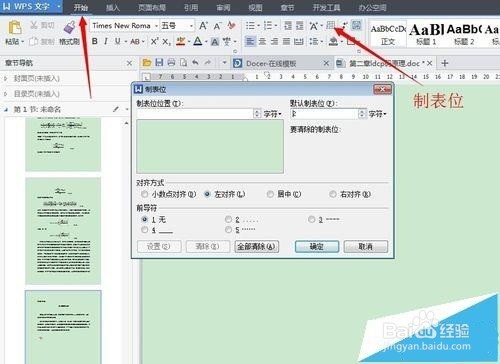The image size is (500, 364).
Task: Click the 设置 button in dialog
Action: pos(159,247)
